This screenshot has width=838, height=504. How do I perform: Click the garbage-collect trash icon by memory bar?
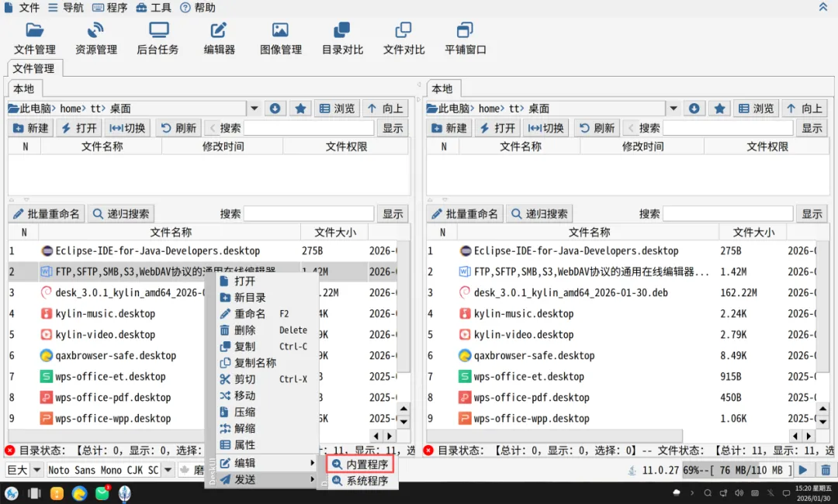pos(826,471)
